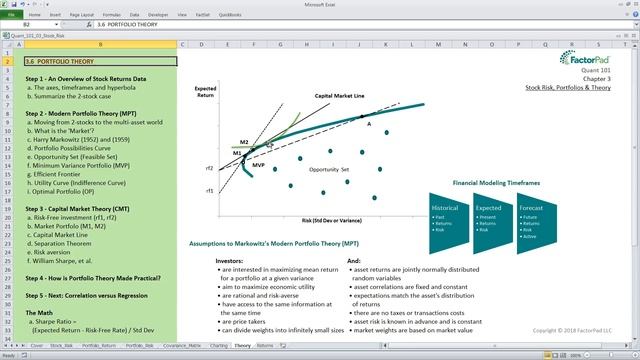Switch to the Formulas ribbon tab
This screenshot has width=640, height=360.
coord(111,15)
